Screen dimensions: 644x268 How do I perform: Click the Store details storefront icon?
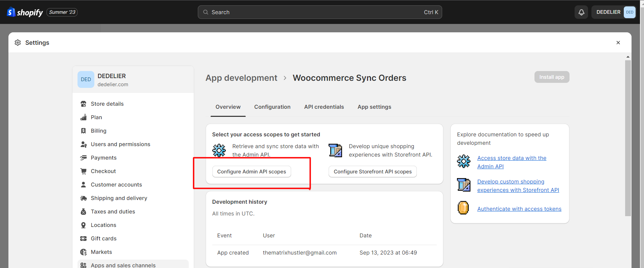coord(83,104)
